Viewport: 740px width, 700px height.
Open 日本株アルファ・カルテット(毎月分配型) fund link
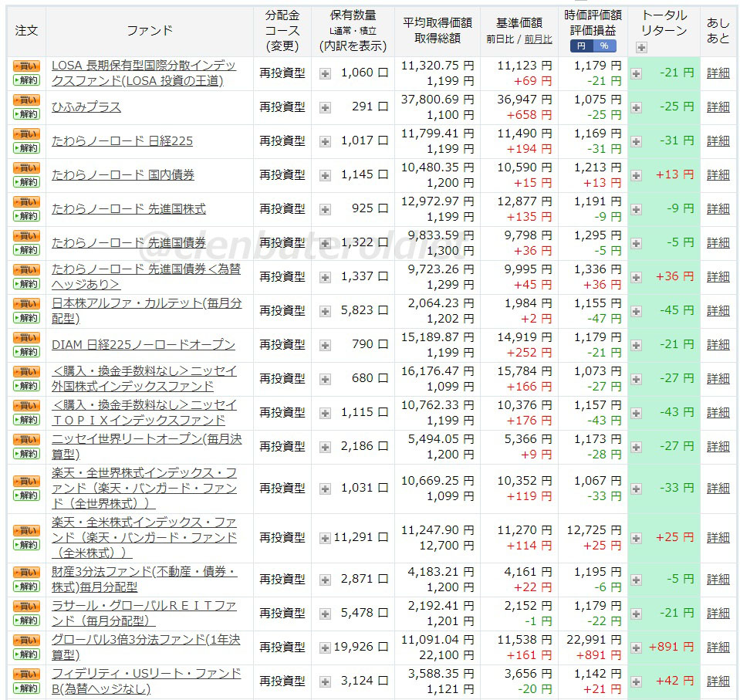click(147, 311)
